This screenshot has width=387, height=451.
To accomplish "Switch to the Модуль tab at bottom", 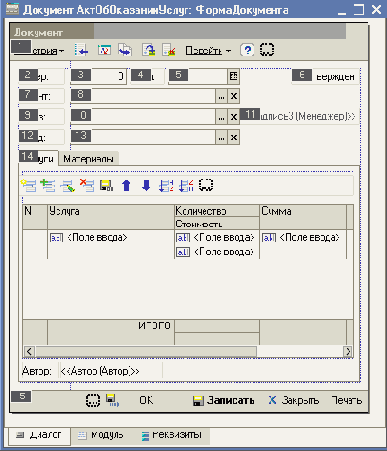I will pos(101,435).
